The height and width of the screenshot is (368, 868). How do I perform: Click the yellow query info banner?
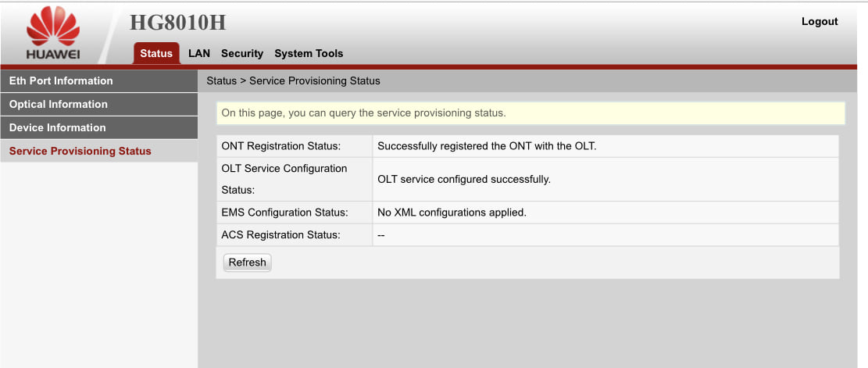coord(530,113)
